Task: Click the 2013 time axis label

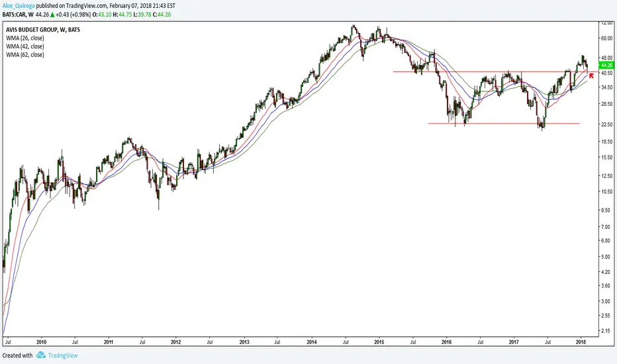Action: coord(244,342)
